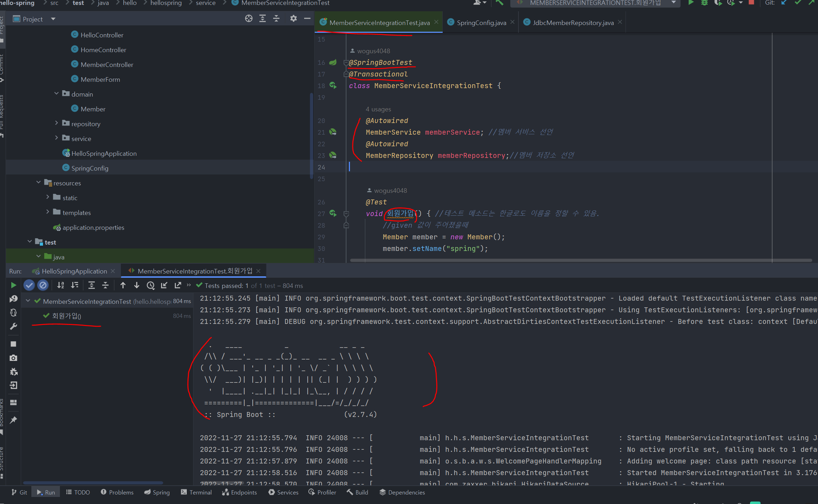Viewport: 818px width, 504px height.
Task: Click run gutter icon beside 회원가입 method
Action: click(333, 213)
